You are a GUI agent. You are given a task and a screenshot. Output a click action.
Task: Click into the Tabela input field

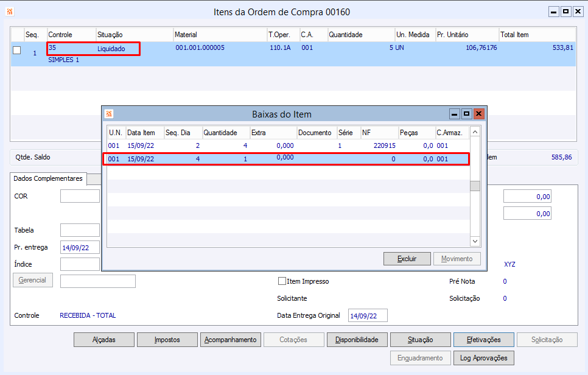pos(80,230)
